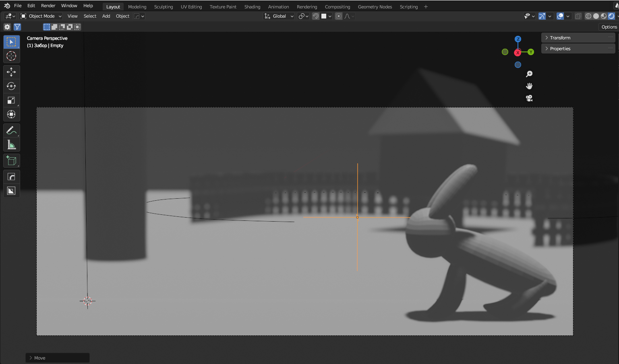Open the Object Mode dropdown
Screen dimensions: 619x364
41,16
